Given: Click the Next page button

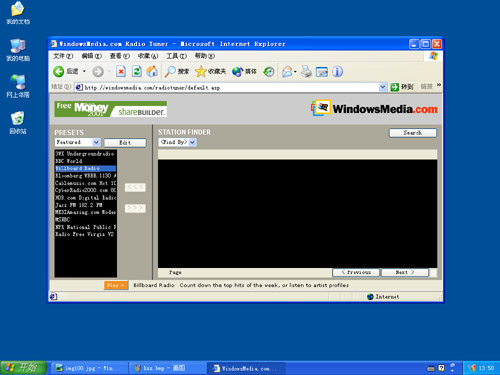Looking at the screenshot, I should pos(405,272).
